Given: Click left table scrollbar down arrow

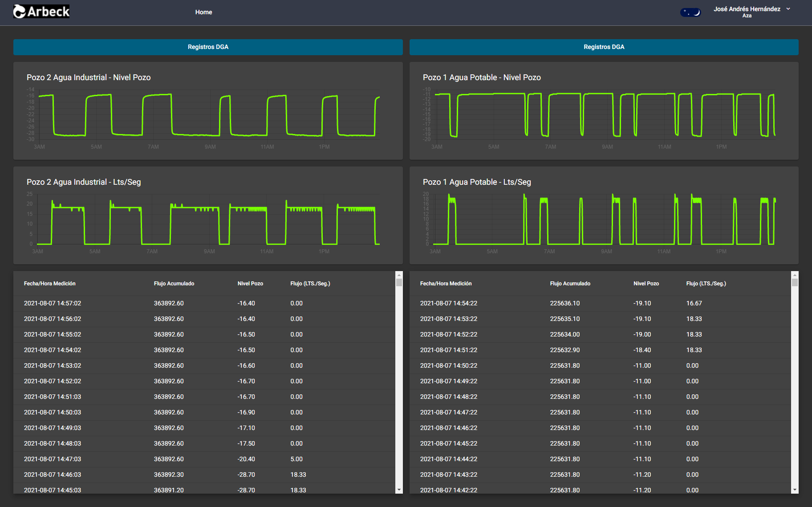Looking at the screenshot, I should (399, 490).
